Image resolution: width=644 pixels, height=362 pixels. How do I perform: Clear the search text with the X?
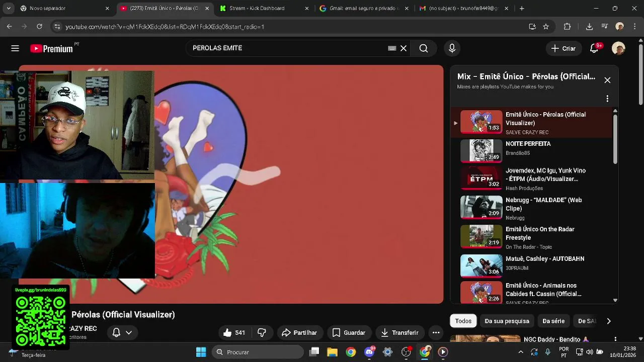coord(404,48)
